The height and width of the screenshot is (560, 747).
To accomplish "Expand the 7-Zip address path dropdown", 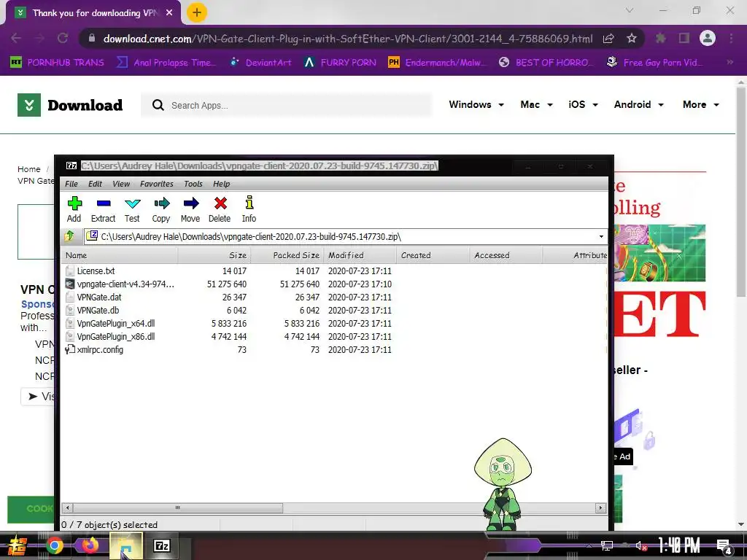I will tap(601, 236).
